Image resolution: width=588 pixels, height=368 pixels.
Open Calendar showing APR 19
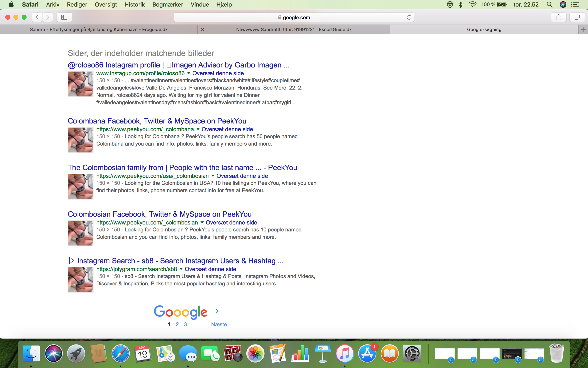(143, 353)
